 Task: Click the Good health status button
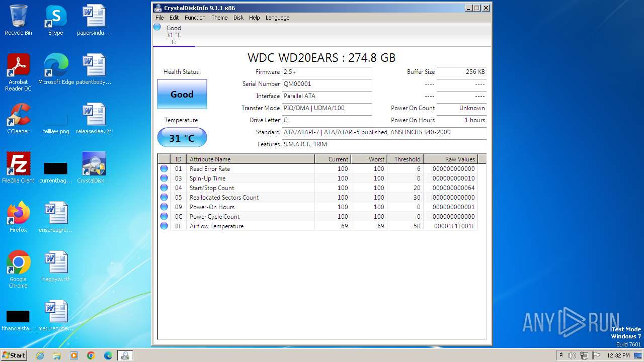click(x=182, y=94)
